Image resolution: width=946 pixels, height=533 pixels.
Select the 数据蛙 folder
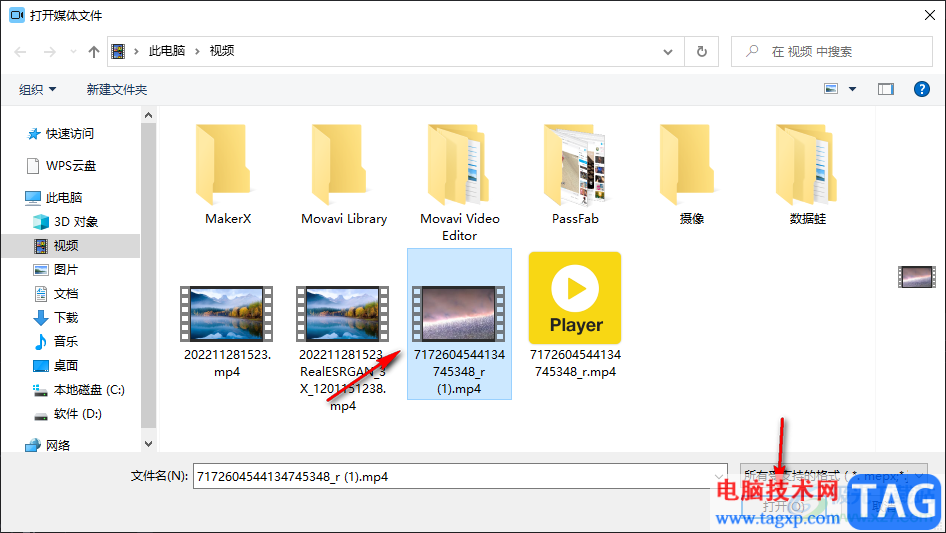coord(807,174)
